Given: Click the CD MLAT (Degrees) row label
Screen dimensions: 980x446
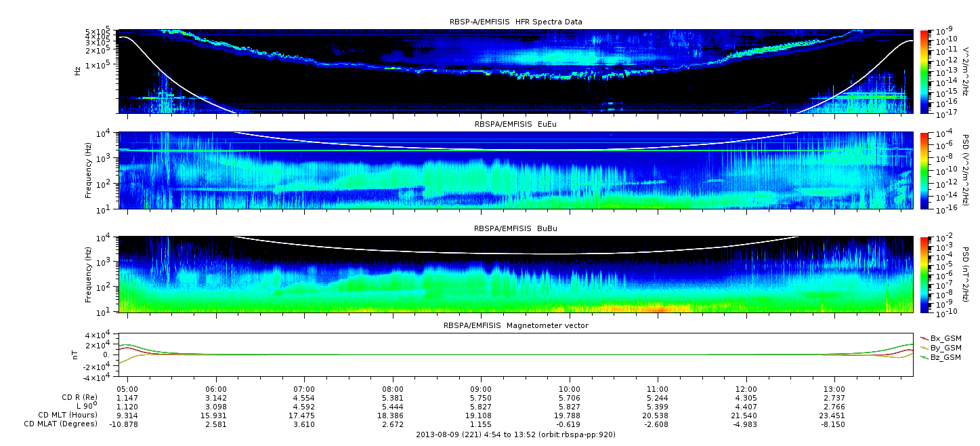Looking at the screenshot, I should (60, 424).
